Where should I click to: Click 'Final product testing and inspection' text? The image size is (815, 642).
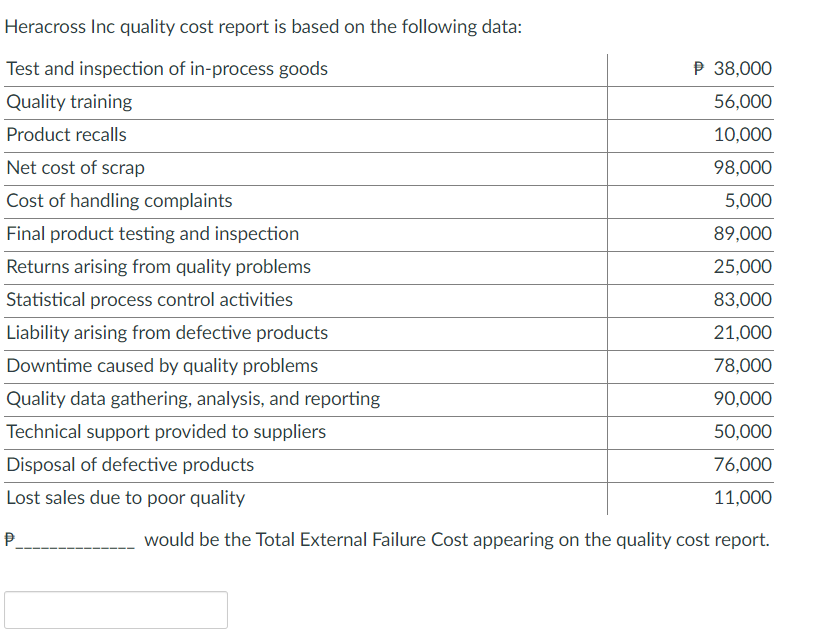153,234
